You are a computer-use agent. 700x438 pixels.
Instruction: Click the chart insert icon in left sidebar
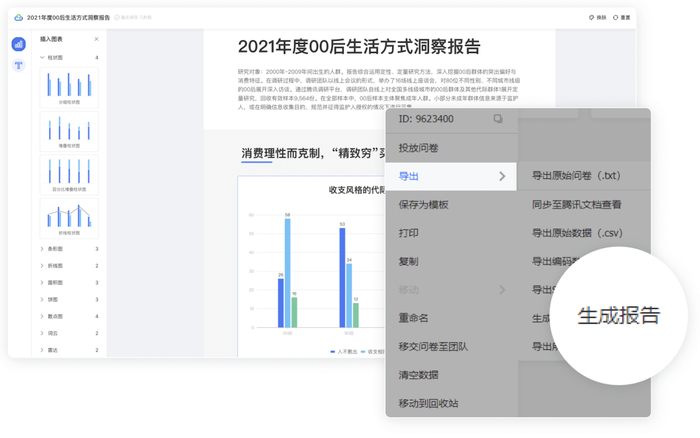point(18,45)
